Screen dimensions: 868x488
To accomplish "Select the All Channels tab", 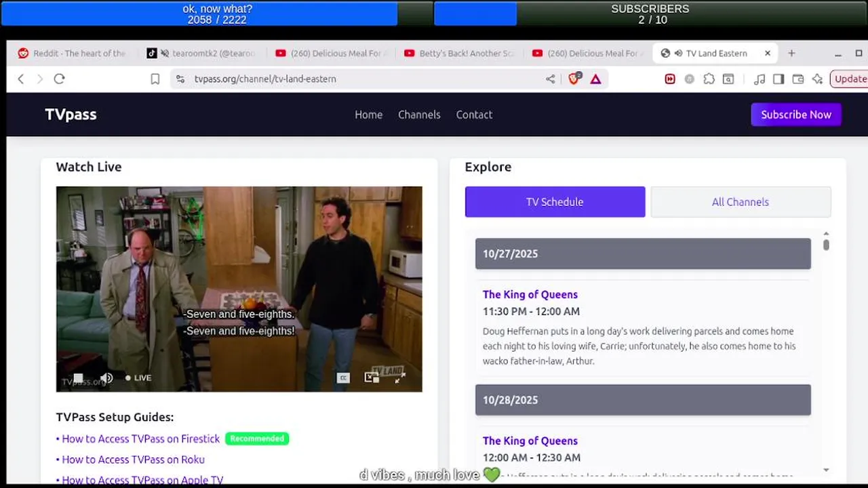I will [x=741, y=202].
